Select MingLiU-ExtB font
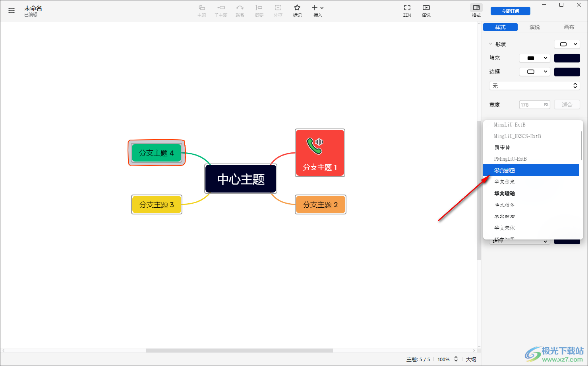The image size is (588, 366). pos(531,125)
